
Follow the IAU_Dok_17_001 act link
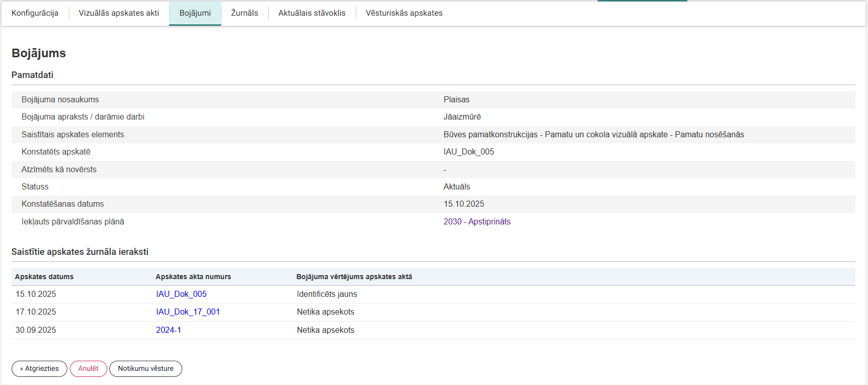point(188,312)
